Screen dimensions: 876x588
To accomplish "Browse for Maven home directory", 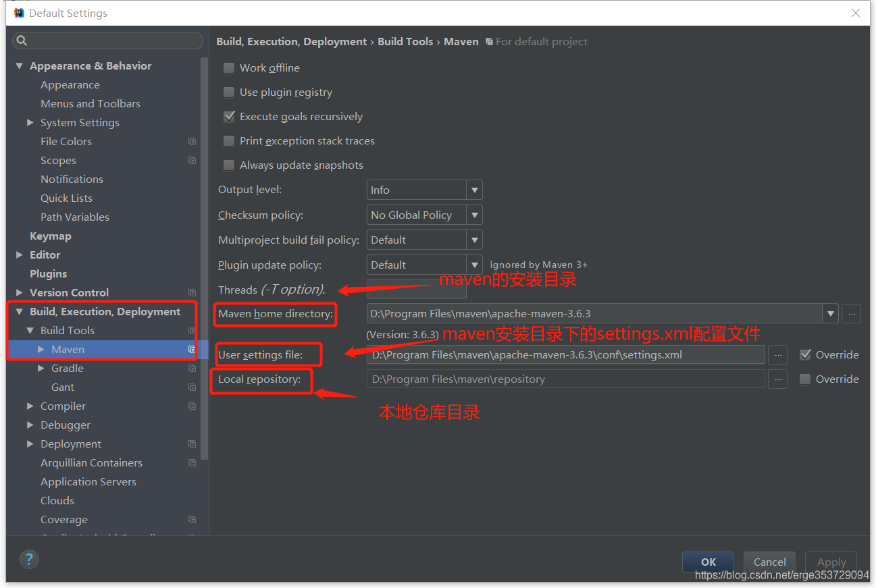I will (x=852, y=313).
